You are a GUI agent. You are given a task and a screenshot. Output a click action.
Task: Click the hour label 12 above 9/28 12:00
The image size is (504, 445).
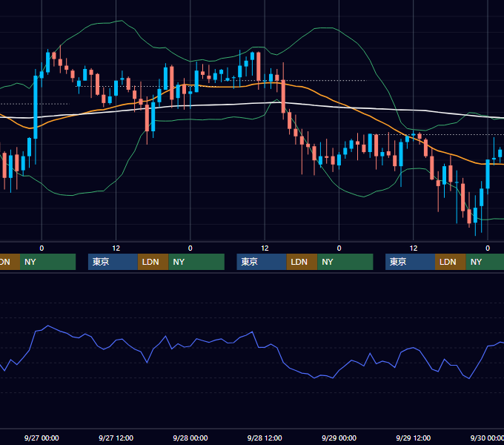click(265, 248)
